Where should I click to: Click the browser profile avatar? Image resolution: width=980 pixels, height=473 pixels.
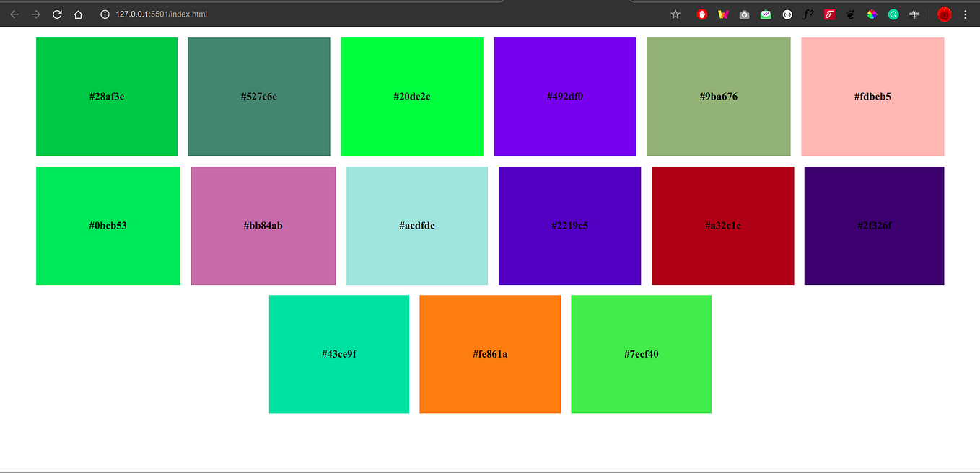pyautogui.click(x=944, y=14)
